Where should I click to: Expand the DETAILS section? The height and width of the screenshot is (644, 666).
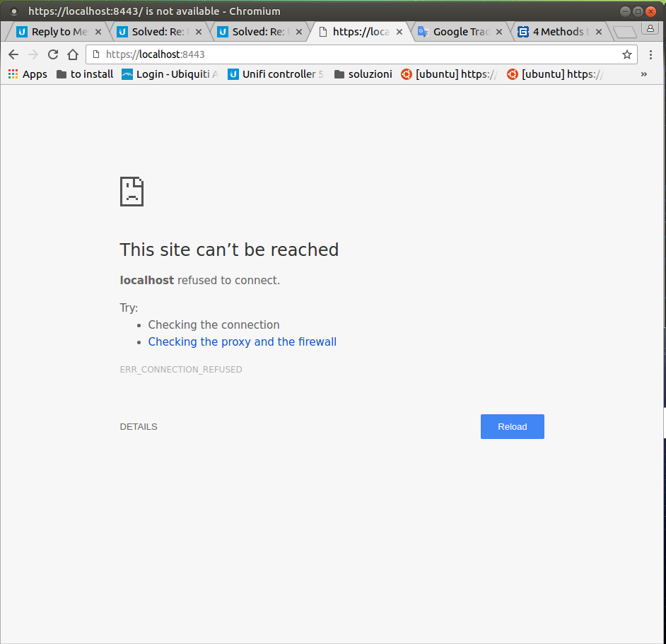click(139, 427)
